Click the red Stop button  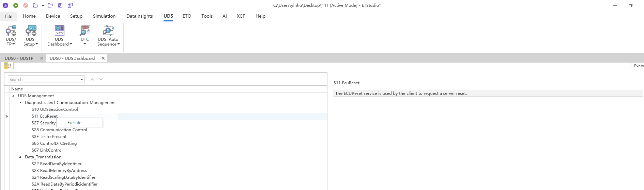pos(26,5)
